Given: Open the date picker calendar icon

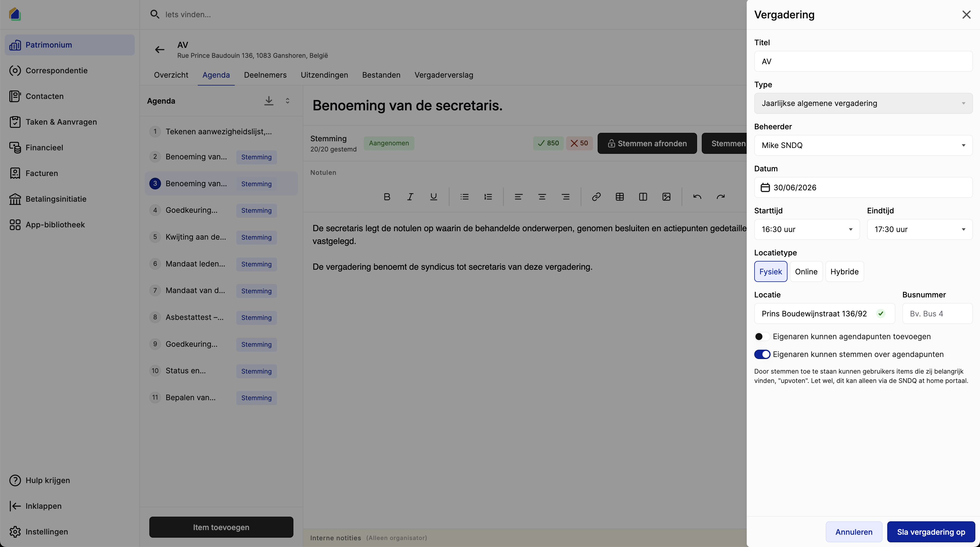Looking at the screenshot, I should pos(765,188).
